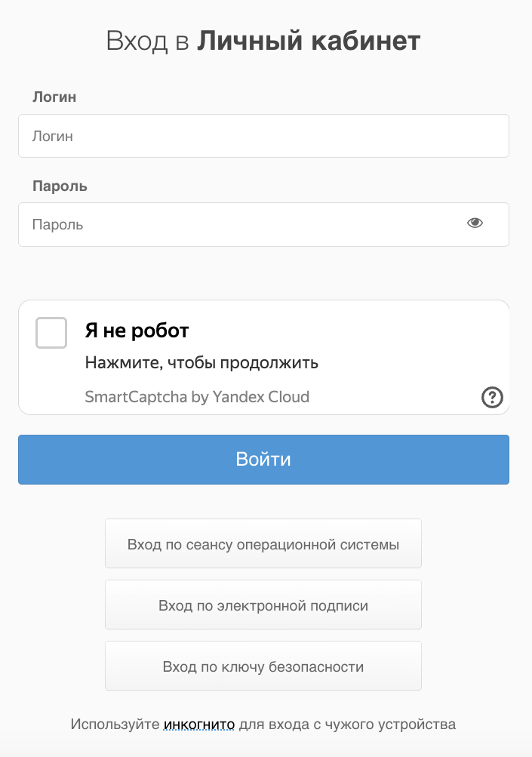Image resolution: width=532 pixels, height=757 pixels.
Task: Click the "Вход в Личный кабинет" page heading
Action: (x=266, y=41)
